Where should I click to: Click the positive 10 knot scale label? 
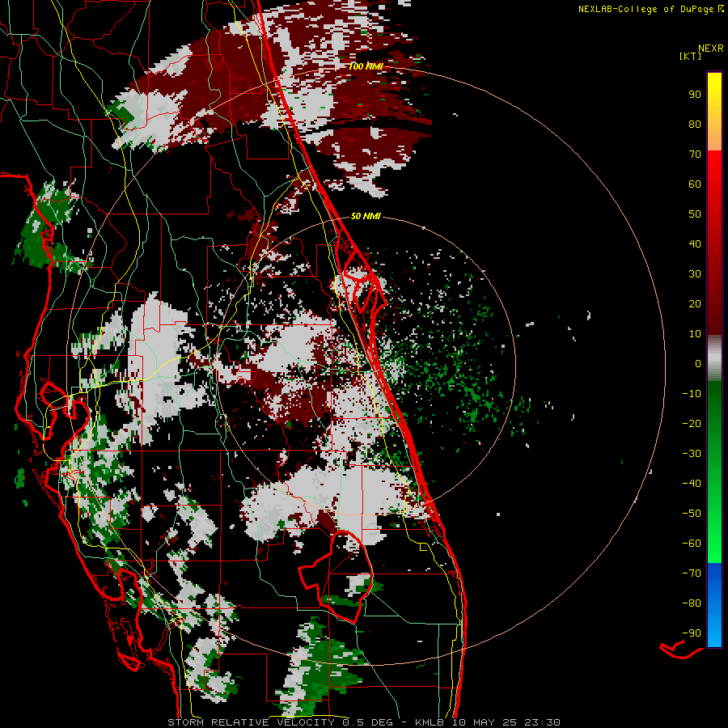coord(695,334)
